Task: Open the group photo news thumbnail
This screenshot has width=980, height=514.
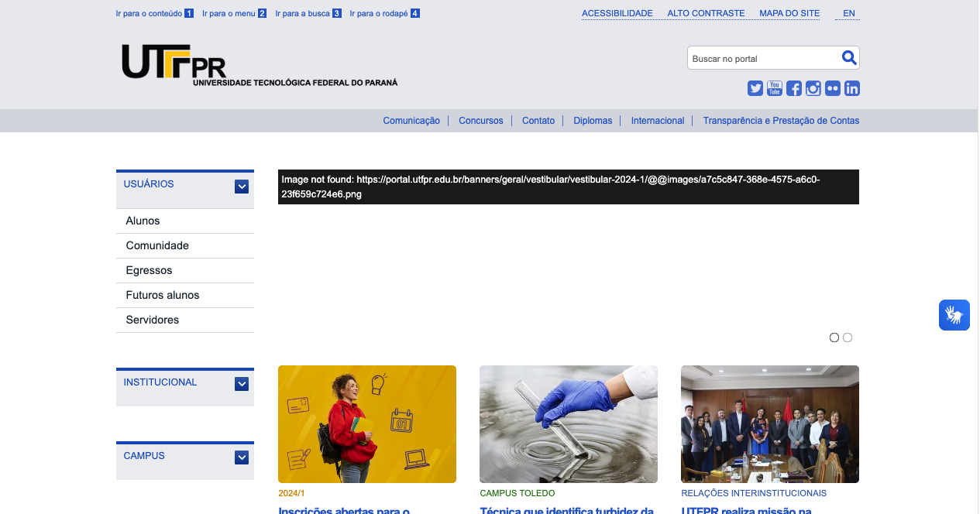Action: [770, 424]
